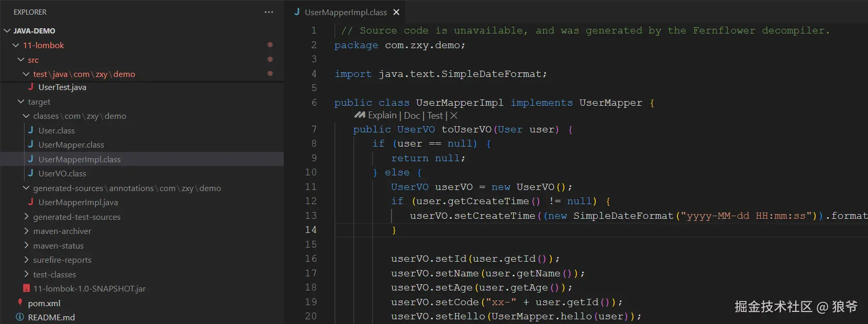Select the UserMapperImpl.class editor tab

[x=347, y=12]
